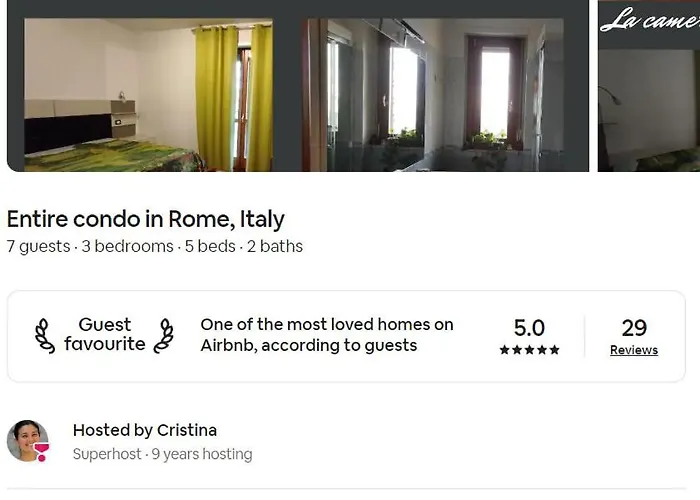This screenshot has height=500, width=700.
Task: Click the Superhost badge on the avatar
Action: click(41, 451)
